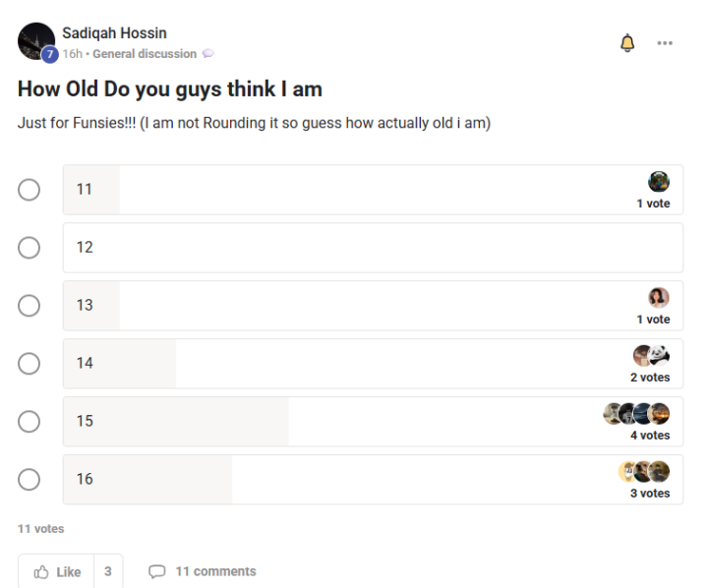Select the radio button for 13
This screenshot has height=588, width=708.
[x=29, y=306]
